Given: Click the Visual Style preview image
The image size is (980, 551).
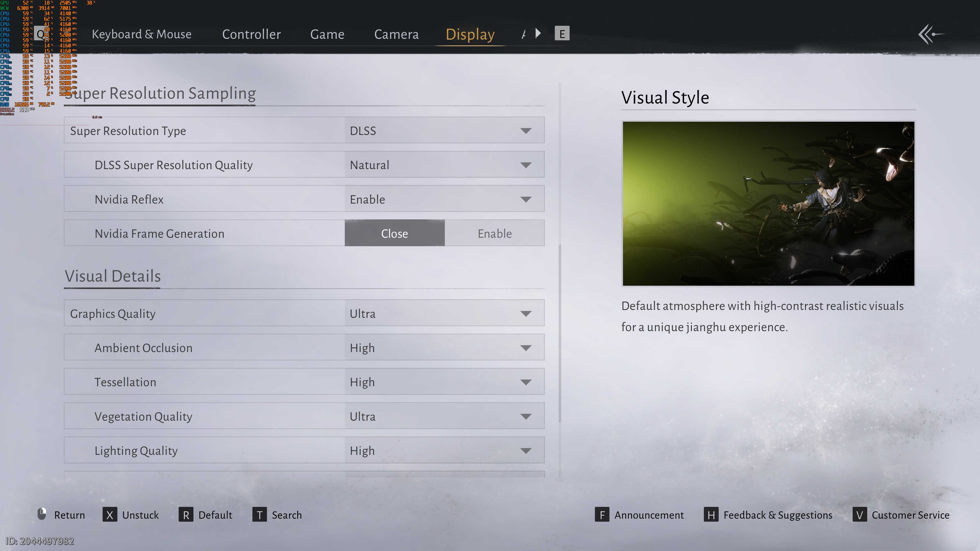Looking at the screenshot, I should coord(768,204).
